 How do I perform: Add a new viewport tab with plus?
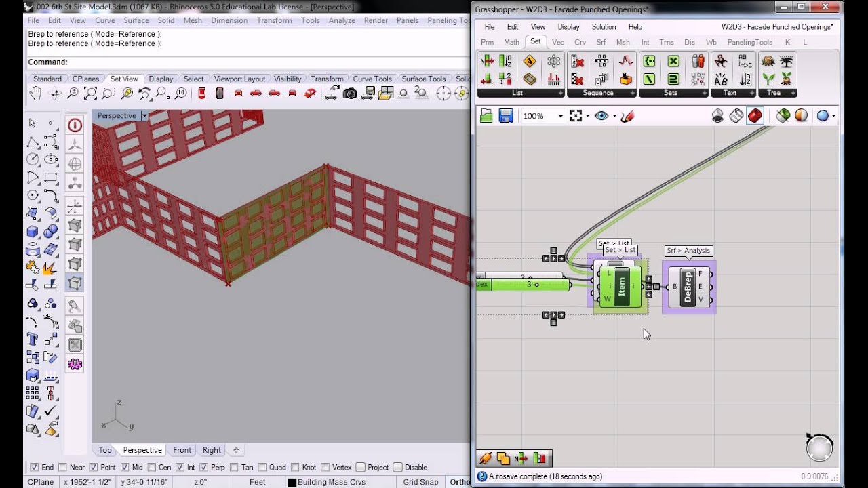click(237, 450)
